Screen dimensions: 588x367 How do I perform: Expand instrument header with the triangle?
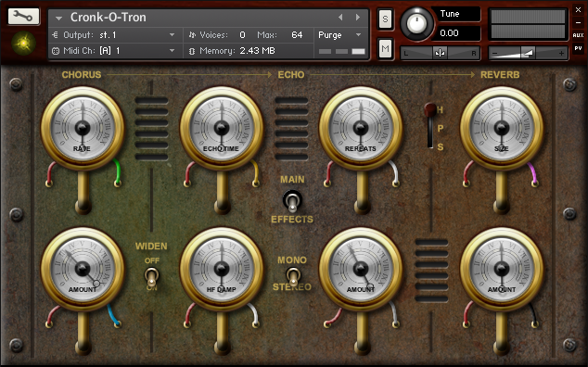(58, 18)
